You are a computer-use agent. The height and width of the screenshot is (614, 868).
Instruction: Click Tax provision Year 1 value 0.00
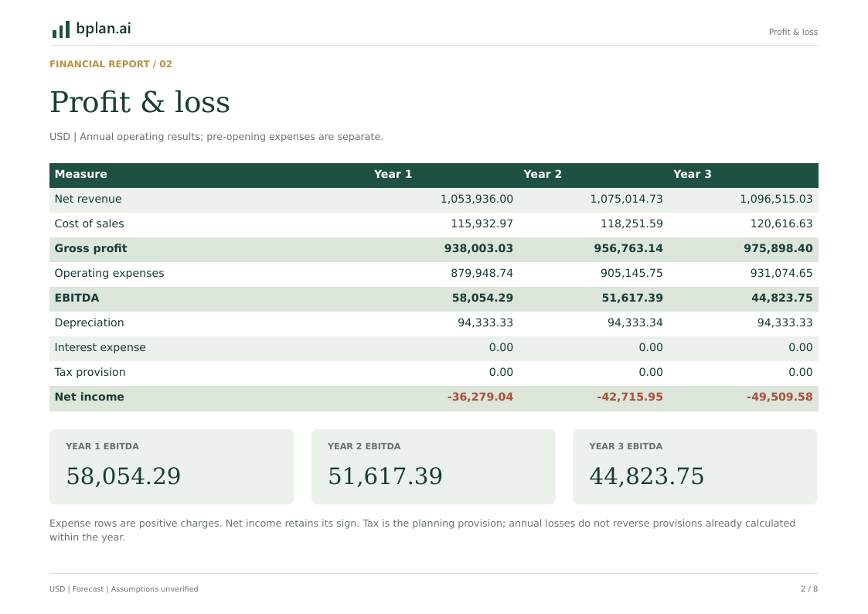501,372
